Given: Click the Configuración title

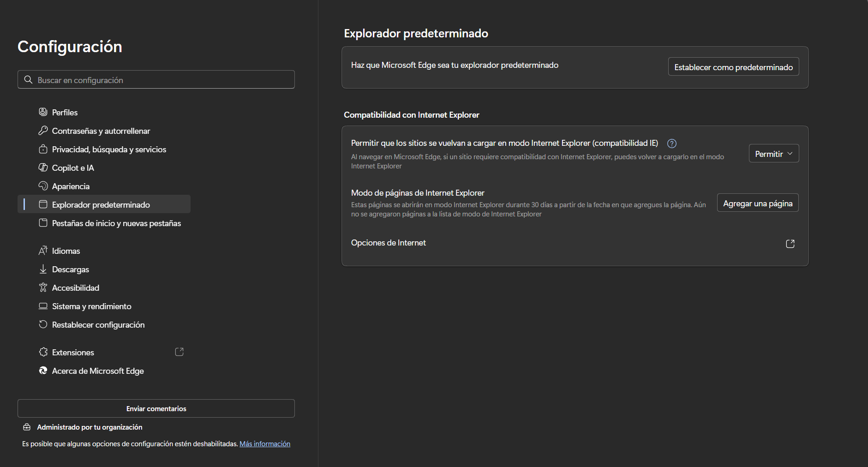Looking at the screenshot, I should (x=70, y=47).
